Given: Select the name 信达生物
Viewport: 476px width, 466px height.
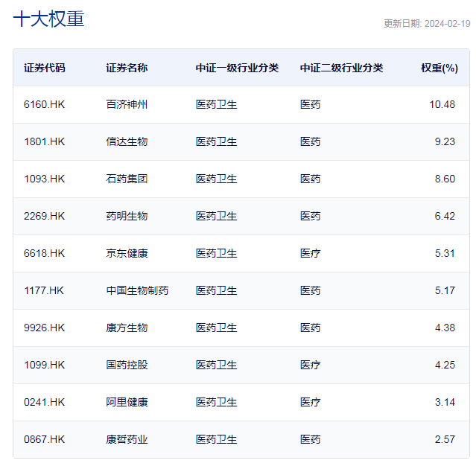Looking at the screenshot, I should click(x=127, y=141).
